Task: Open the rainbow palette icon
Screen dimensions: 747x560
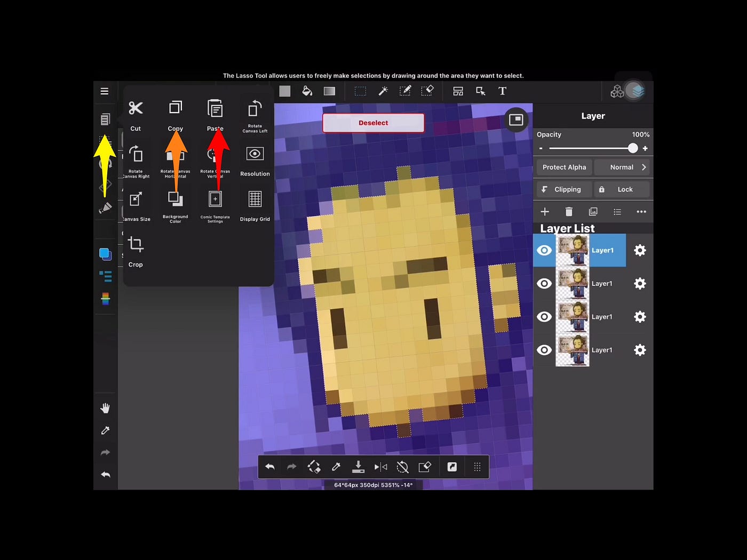Action: [x=106, y=299]
